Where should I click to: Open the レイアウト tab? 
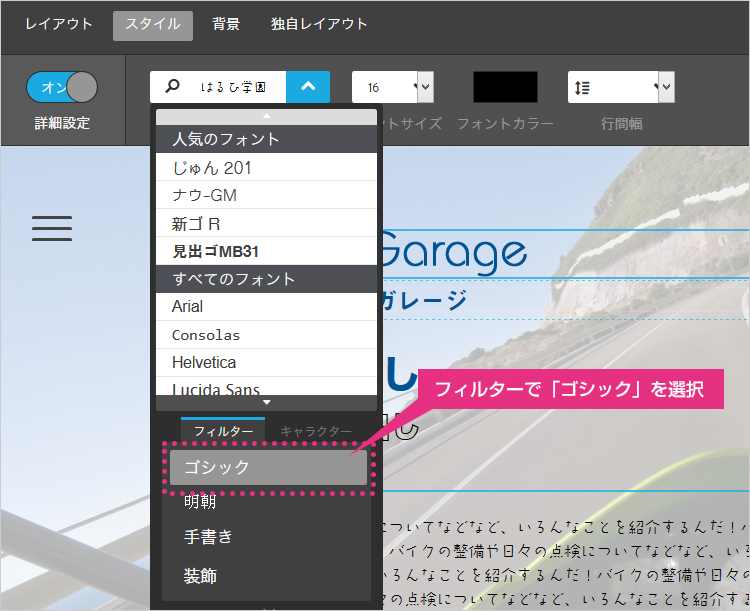[x=58, y=24]
